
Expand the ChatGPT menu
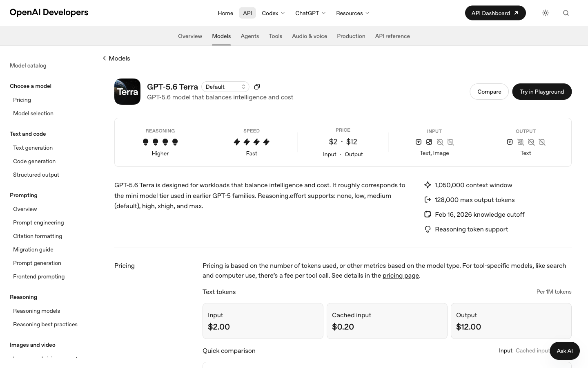point(310,13)
